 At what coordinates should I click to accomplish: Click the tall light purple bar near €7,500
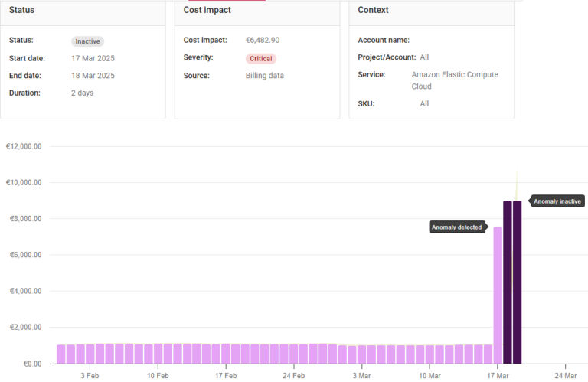point(498,295)
